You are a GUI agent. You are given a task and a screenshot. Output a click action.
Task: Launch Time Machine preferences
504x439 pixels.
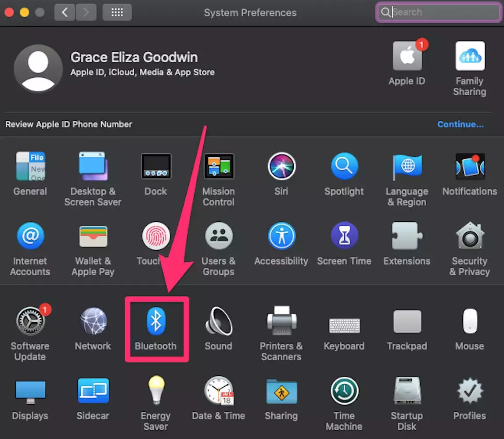(344, 391)
